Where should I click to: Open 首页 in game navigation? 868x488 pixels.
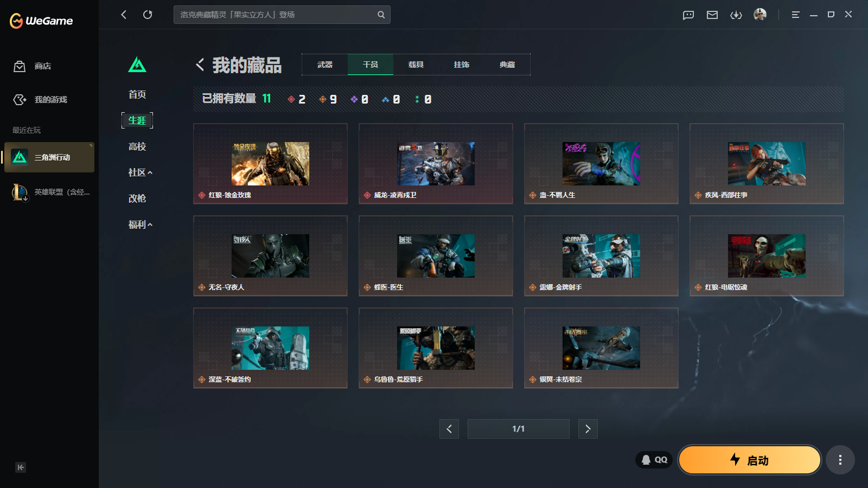point(137,94)
